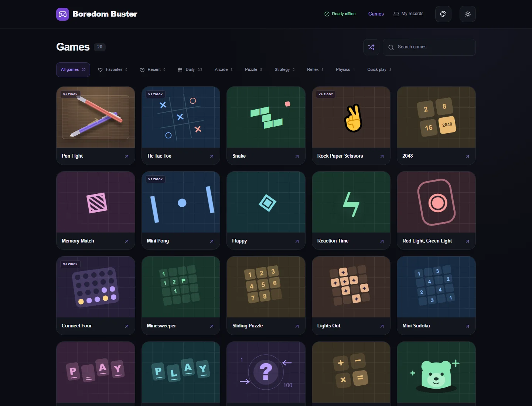
Task: Filter games by Strategy category
Action: tap(284, 70)
